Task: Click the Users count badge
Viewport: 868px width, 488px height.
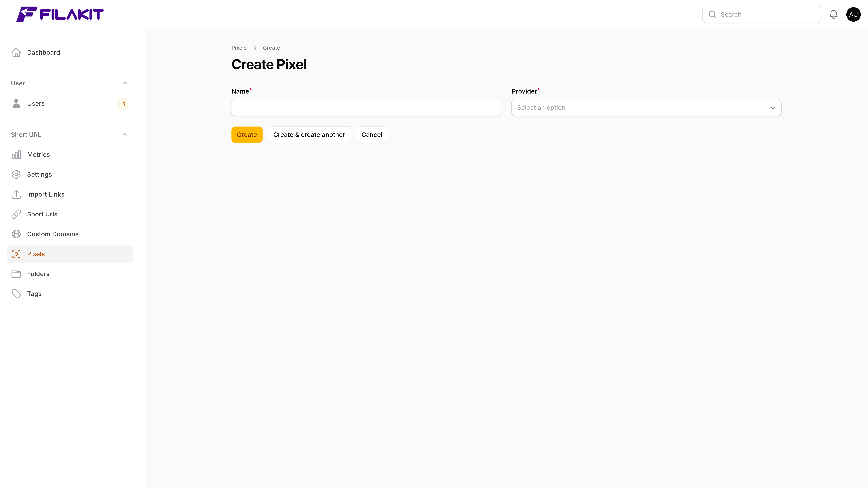Action: tap(124, 104)
